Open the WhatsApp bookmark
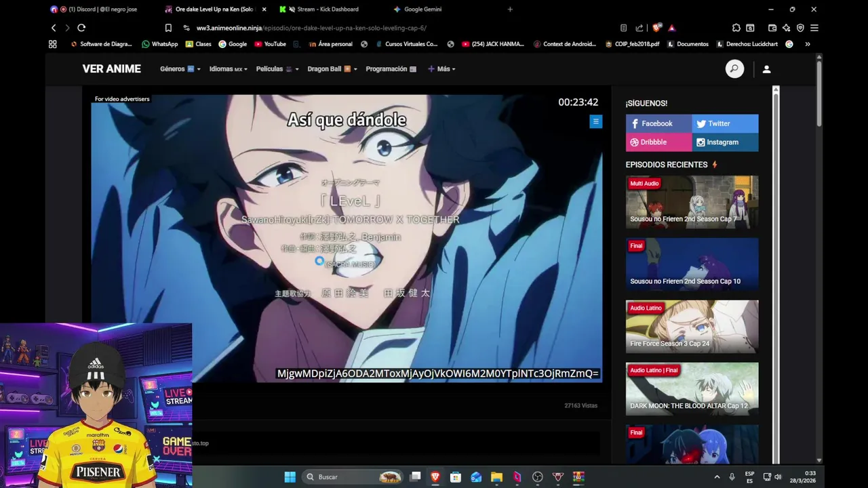 (x=160, y=44)
